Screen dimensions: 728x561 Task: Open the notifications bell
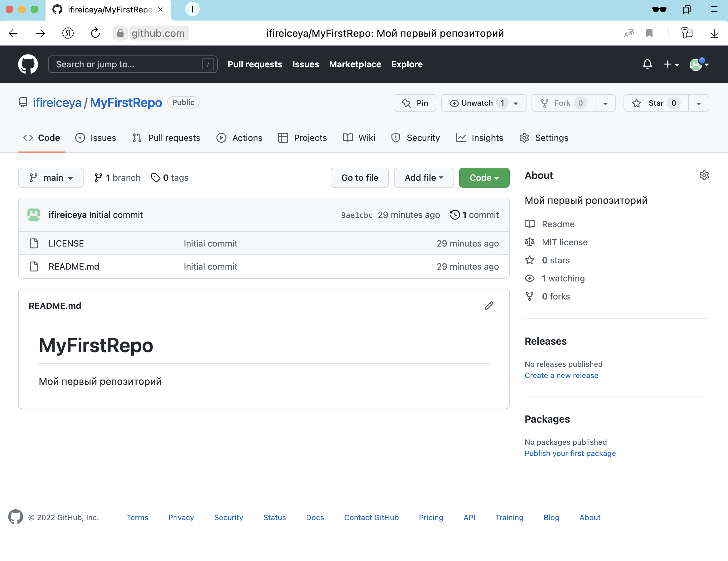pyautogui.click(x=647, y=64)
